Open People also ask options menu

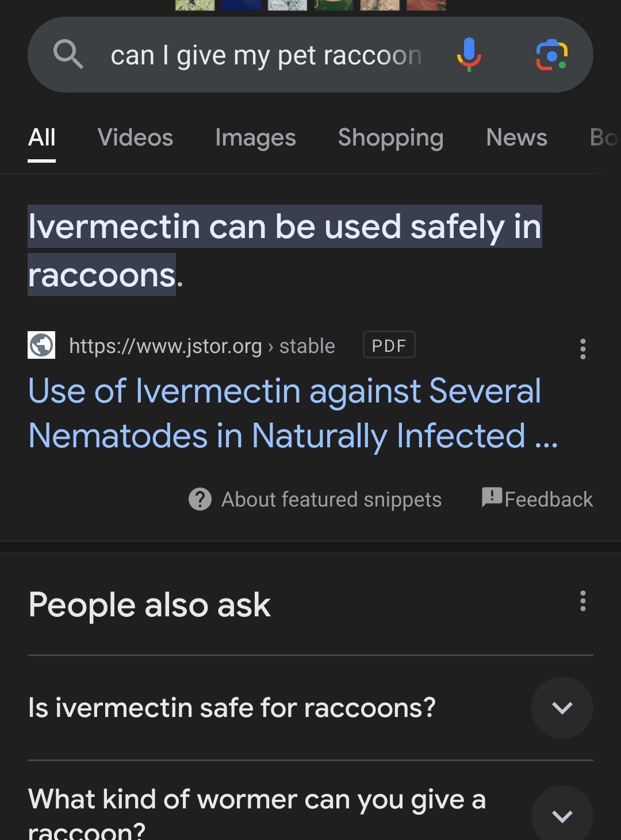[x=582, y=601]
